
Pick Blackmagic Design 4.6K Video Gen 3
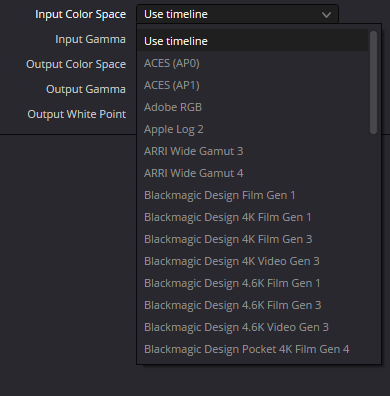pos(252,327)
